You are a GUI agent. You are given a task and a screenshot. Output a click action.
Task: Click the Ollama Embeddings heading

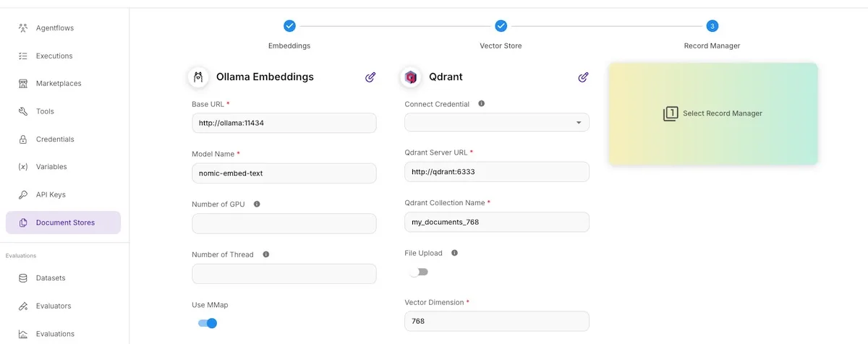tap(265, 77)
